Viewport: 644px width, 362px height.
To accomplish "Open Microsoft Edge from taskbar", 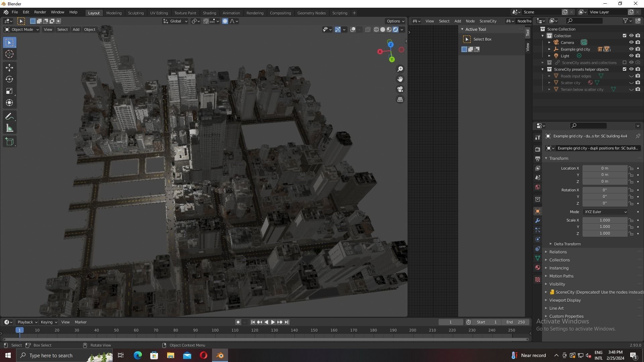I will (x=138, y=355).
